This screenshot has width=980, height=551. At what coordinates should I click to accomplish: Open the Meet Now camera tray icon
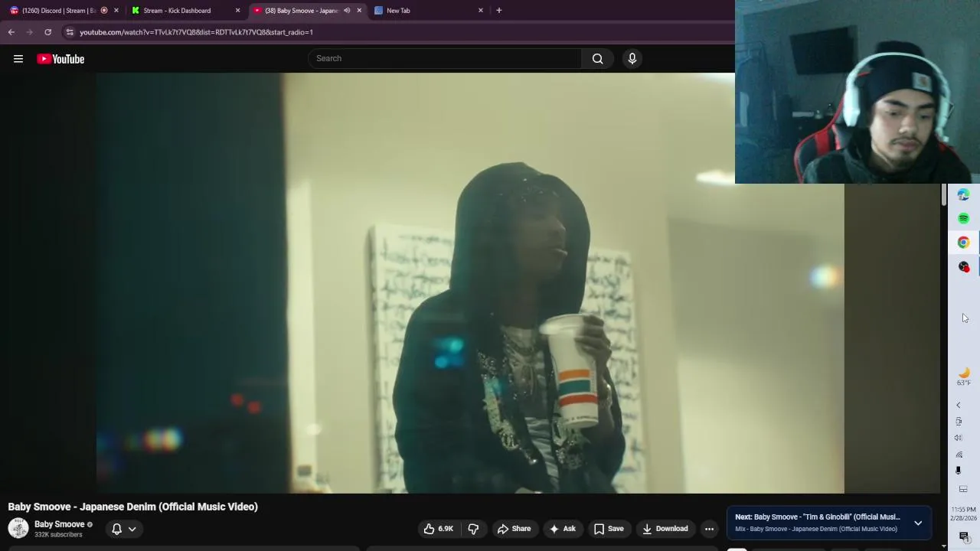959,422
